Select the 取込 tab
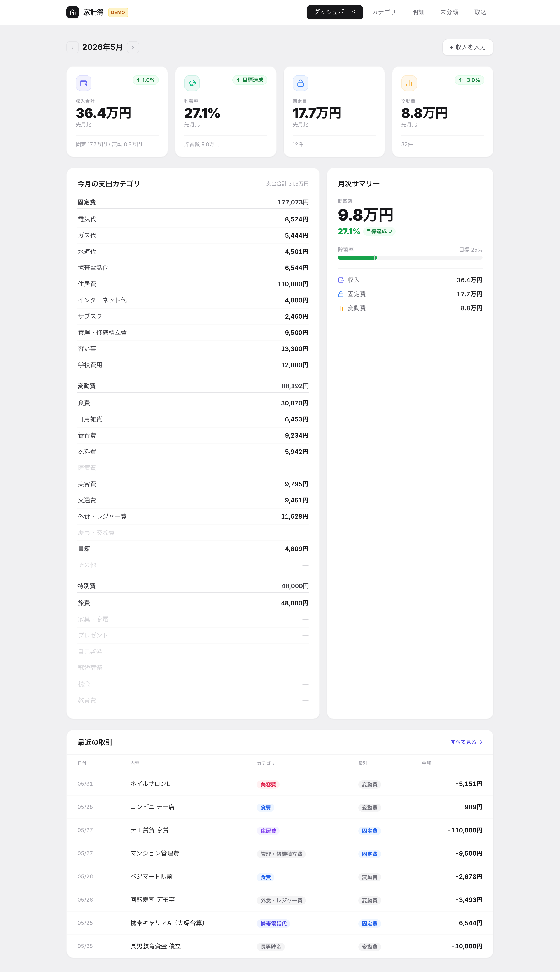The height and width of the screenshot is (972, 560). point(480,12)
